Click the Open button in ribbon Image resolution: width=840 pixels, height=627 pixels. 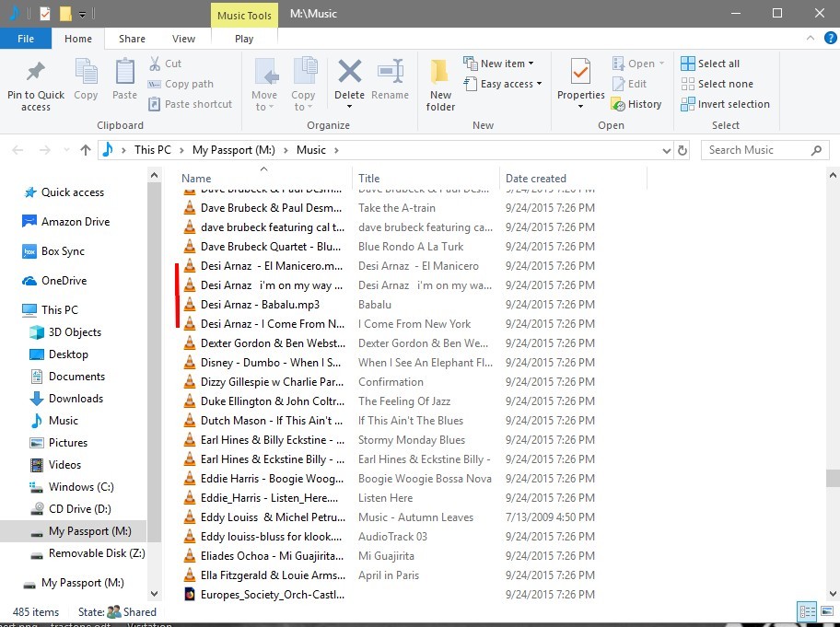click(637, 64)
